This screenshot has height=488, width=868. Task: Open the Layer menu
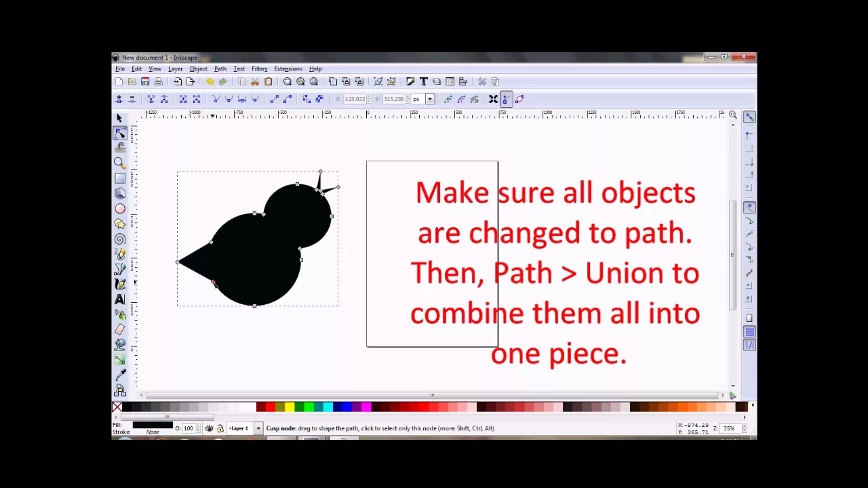[176, 68]
